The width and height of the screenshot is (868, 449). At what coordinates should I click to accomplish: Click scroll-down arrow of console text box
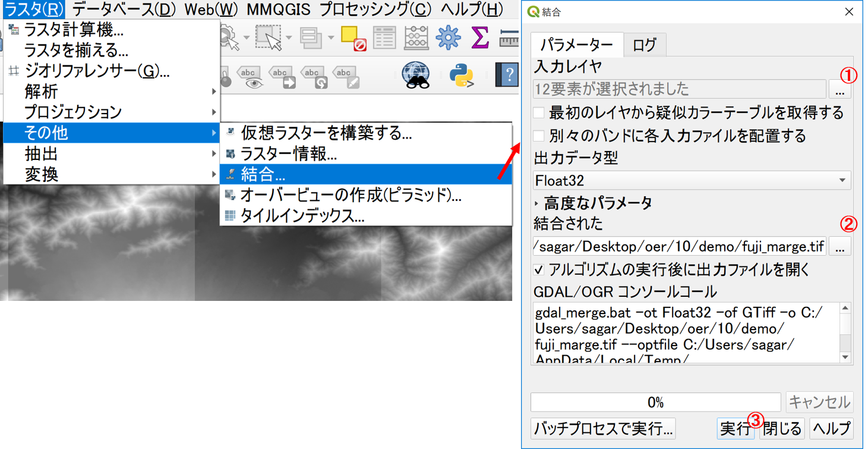845,357
